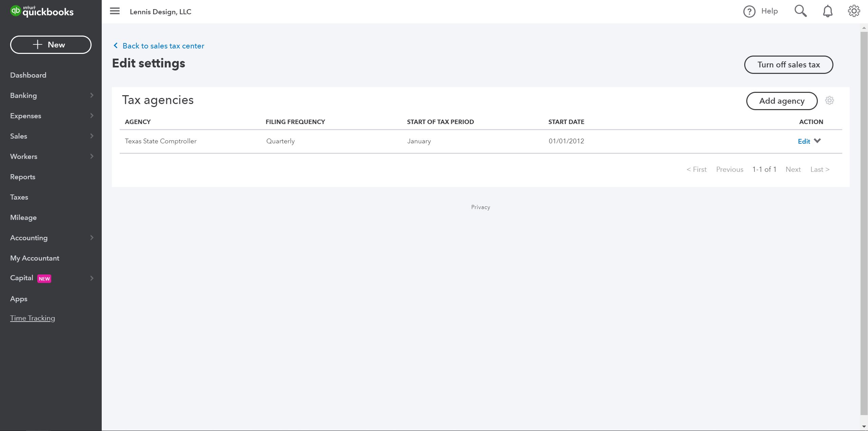Expand the Capital submenu arrow

coord(92,279)
